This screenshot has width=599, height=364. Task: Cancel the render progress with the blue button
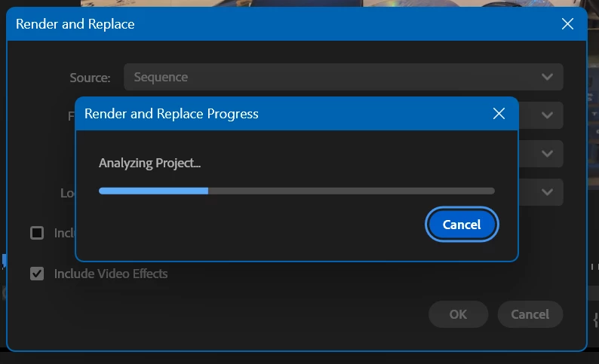[462, 225]
